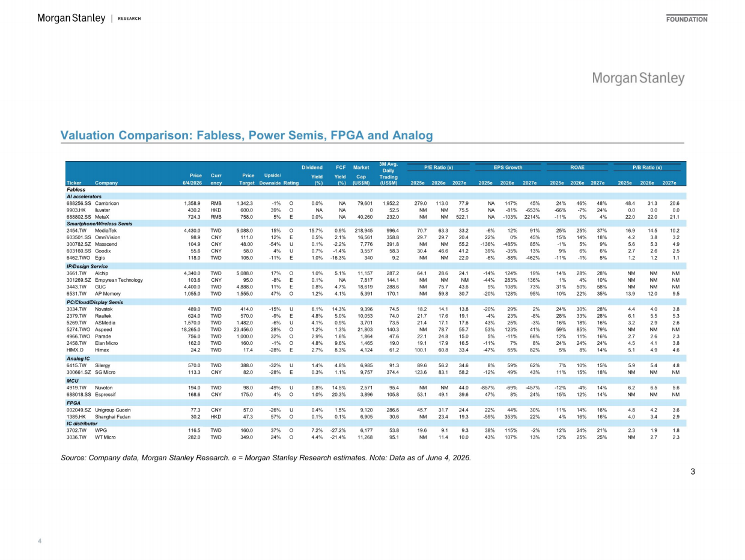Viewport: 745px width, 560px height.
Task: Click the Cambricon ticker 688256.SS
Action: coord(79,203)
